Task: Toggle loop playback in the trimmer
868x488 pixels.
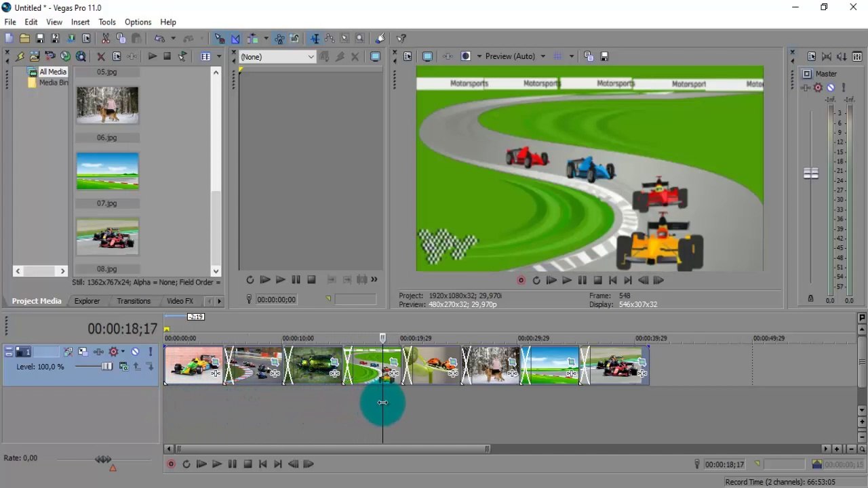Action: [x=250, y=279]
